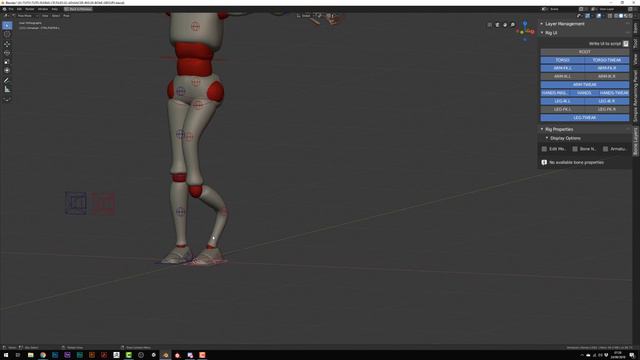Toggle the Bone Names display checkbox
640x360 pixels.
coord(575,149)
